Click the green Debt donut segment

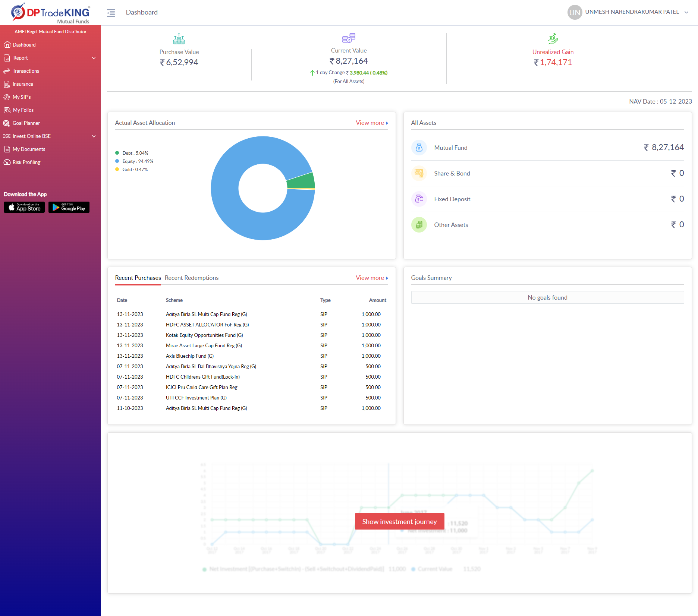301,181
